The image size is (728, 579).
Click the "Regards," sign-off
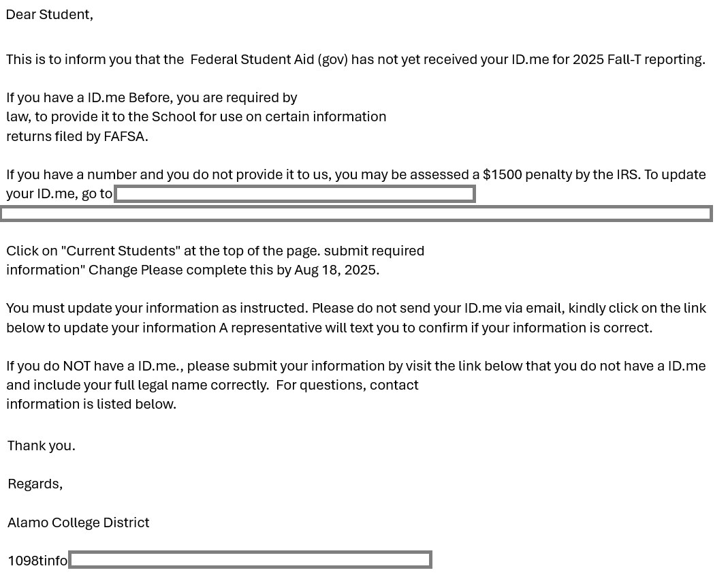[x=35, y=484]
